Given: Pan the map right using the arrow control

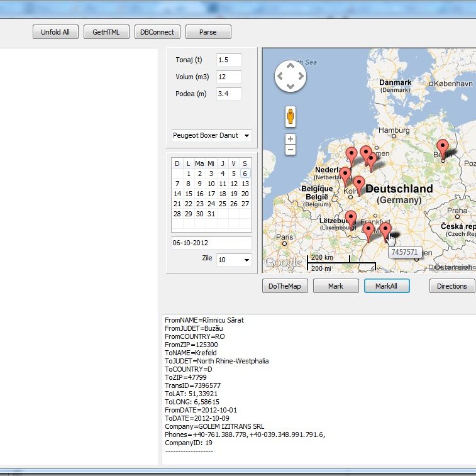Looking at the screenshot, I should click(x=301, y=77).
